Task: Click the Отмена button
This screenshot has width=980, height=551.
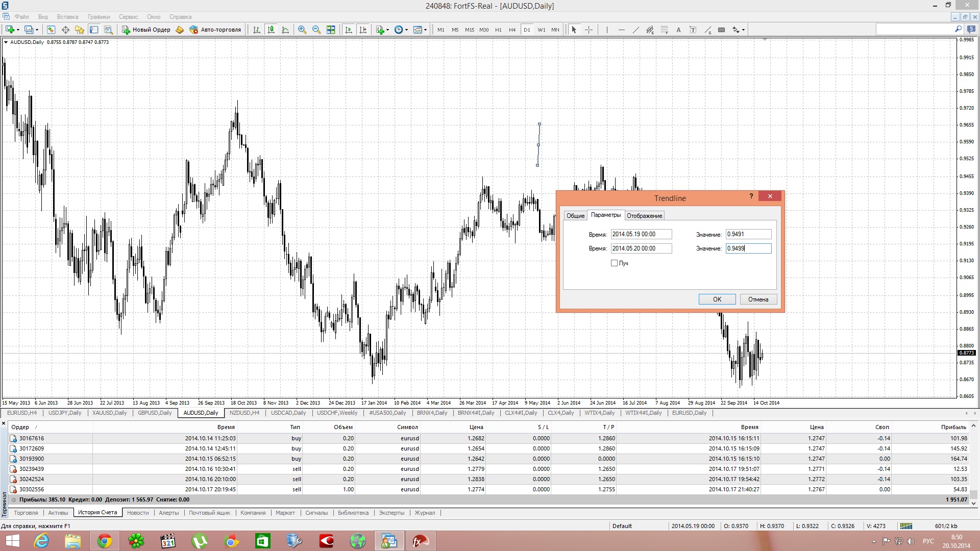Action: pos(758,299)
